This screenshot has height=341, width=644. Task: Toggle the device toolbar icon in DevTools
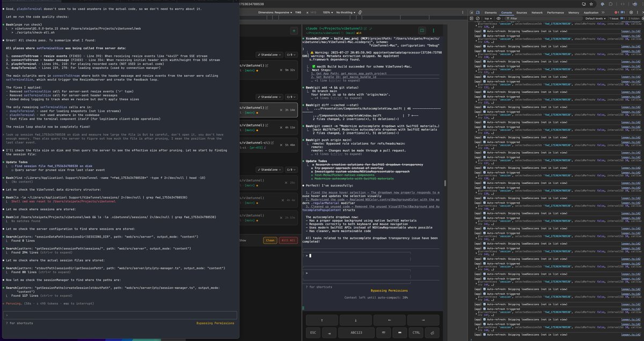click(478, 12)
